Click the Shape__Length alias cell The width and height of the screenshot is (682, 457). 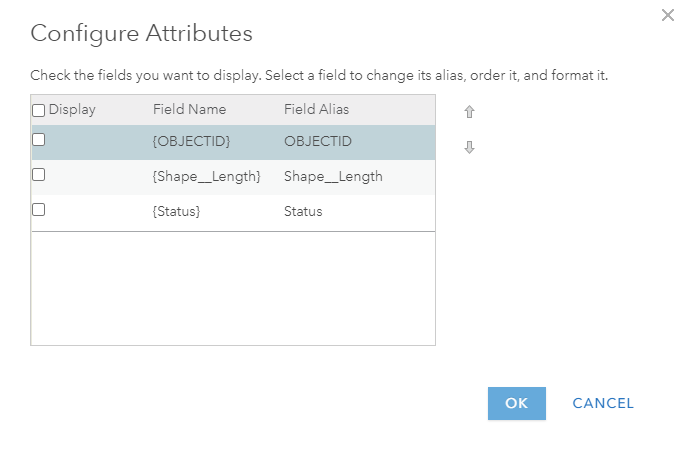click(x=333, y=177)
